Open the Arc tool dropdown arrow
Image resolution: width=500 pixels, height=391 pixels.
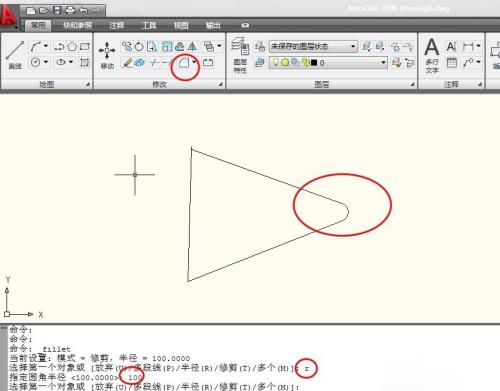pyautogui.click(x=46, y=46)
